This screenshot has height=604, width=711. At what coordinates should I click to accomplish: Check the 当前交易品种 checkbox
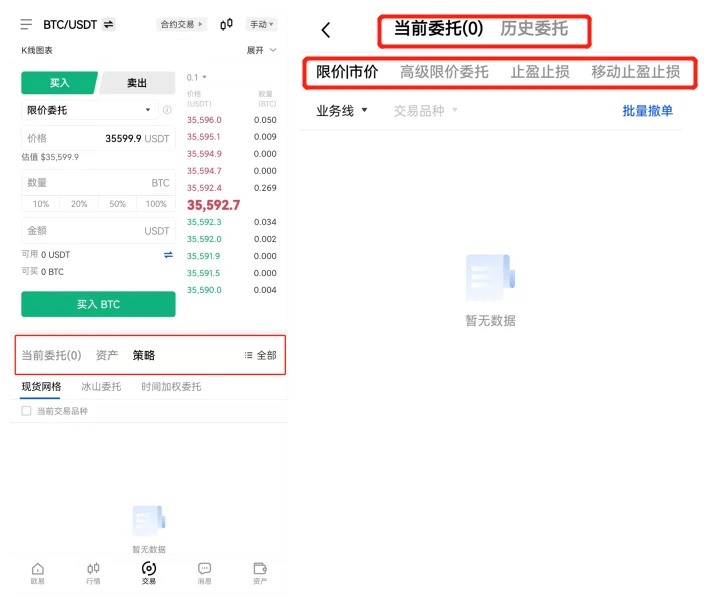click(26, 411)
